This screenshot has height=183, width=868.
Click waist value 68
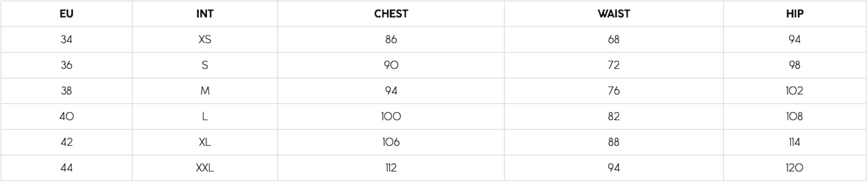[614, 39]
